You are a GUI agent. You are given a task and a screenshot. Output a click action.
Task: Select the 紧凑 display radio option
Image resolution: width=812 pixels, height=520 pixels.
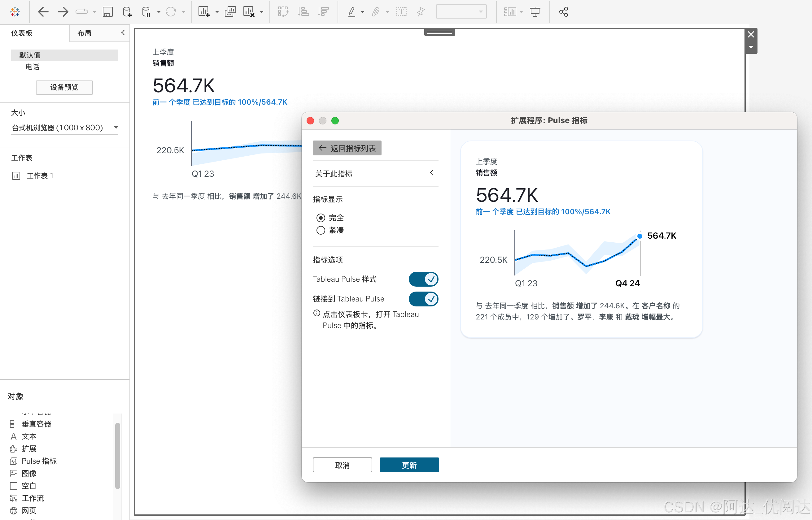tap(321, 230)
